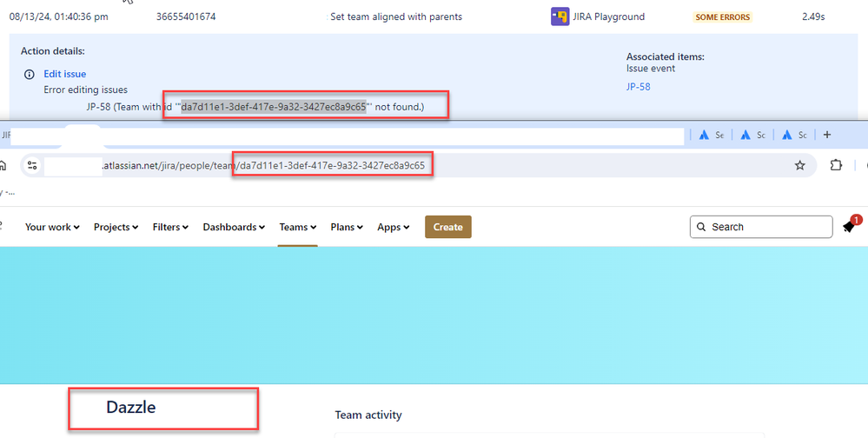Expand the Teams menu
The height and width of the screenshot is (438, 868).
click(298, 227)
